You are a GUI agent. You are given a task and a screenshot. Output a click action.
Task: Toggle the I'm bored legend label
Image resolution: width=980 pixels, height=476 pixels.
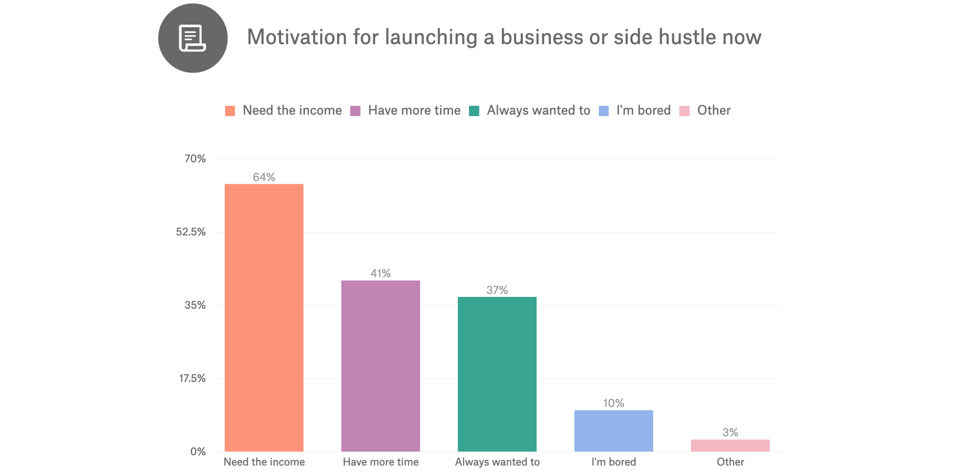(643, 110)
